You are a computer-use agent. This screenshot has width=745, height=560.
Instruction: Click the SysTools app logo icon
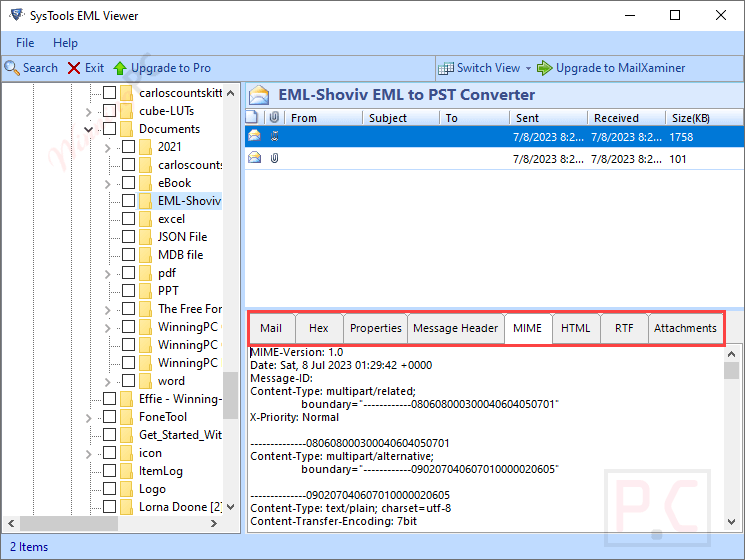pyautogui.click(x=17, y=15)
